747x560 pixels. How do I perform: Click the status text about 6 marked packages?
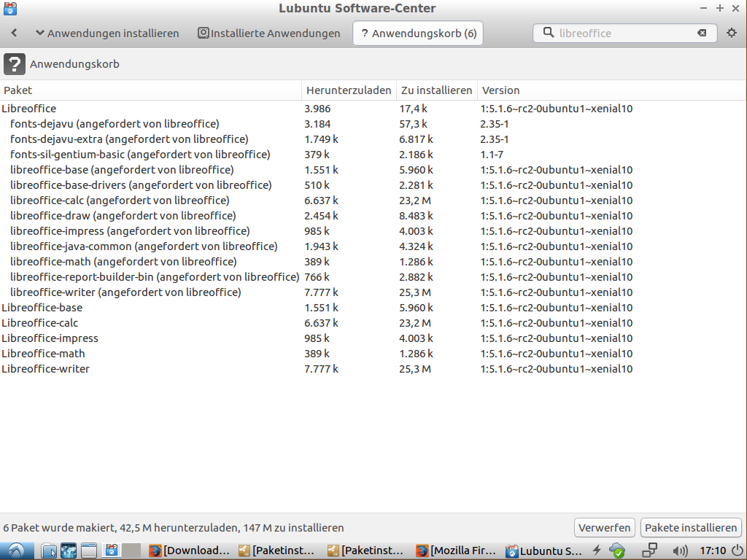click(174, 528)
